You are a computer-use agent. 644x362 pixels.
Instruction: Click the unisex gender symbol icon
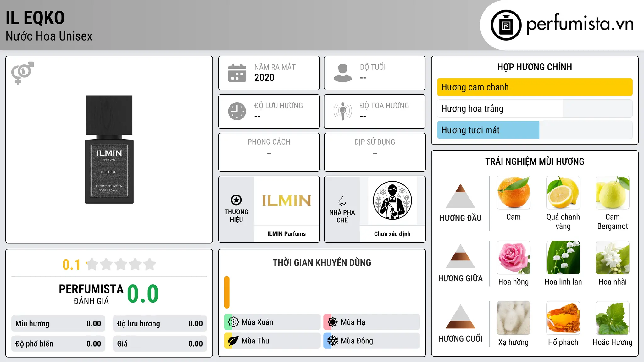tap(22, 73)
